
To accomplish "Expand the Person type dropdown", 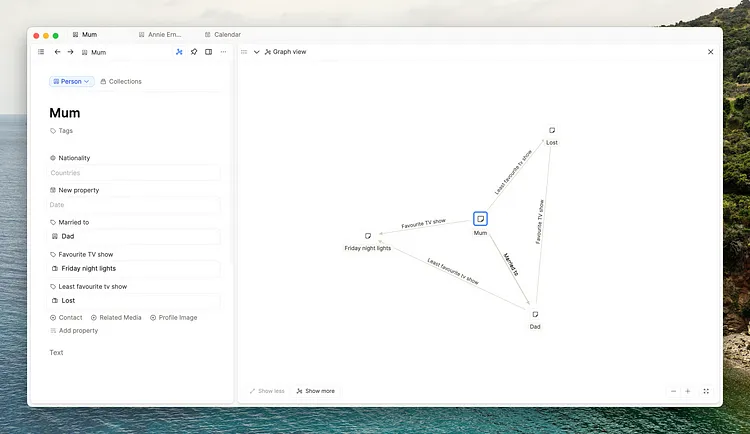I will click(x=71, y=81).
